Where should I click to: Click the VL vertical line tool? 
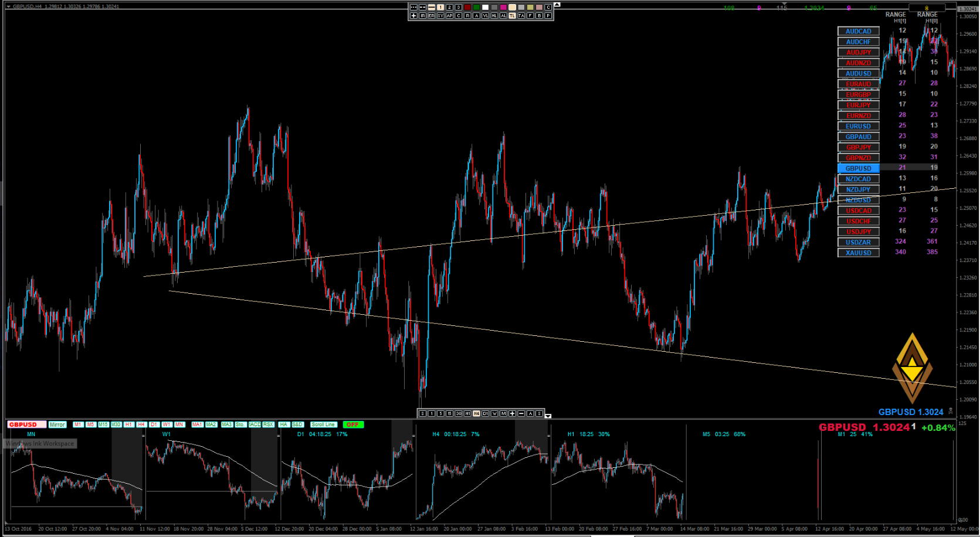pyautogui.click(x=486, y=16)
